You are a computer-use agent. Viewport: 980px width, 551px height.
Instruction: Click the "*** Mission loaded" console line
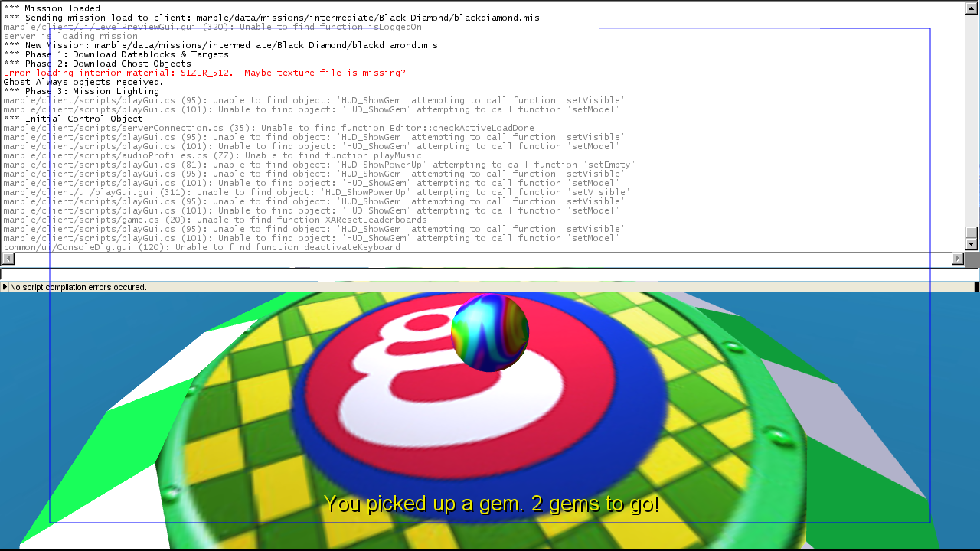[52, 8]
